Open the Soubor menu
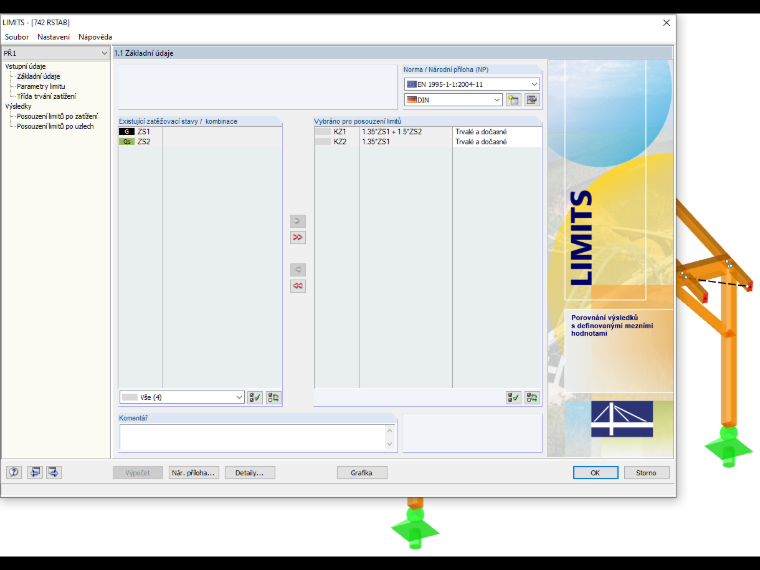 pyautogui.click(x=16, y=37)
